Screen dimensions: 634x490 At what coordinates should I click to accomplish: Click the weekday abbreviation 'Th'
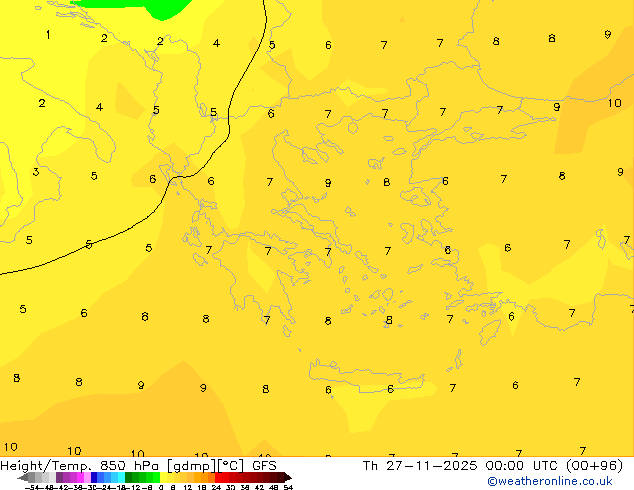(x=370, y=466)
